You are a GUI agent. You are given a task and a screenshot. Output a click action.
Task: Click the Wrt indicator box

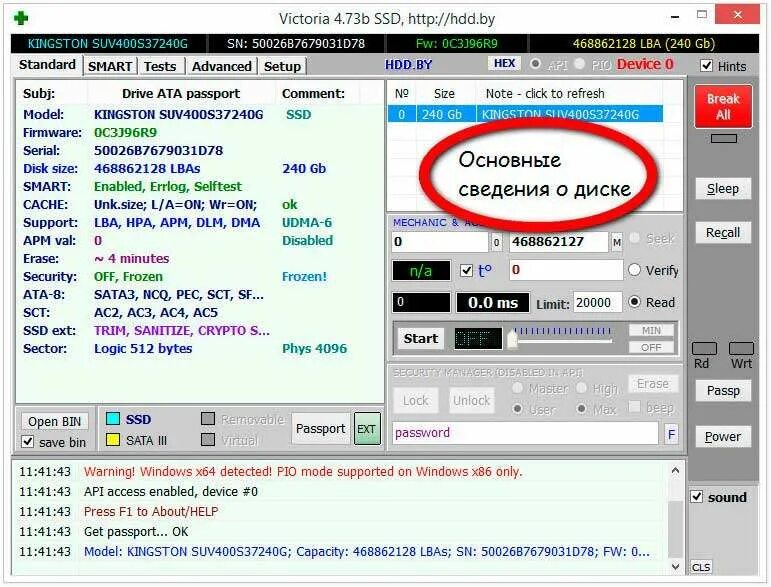pos(741,349)
